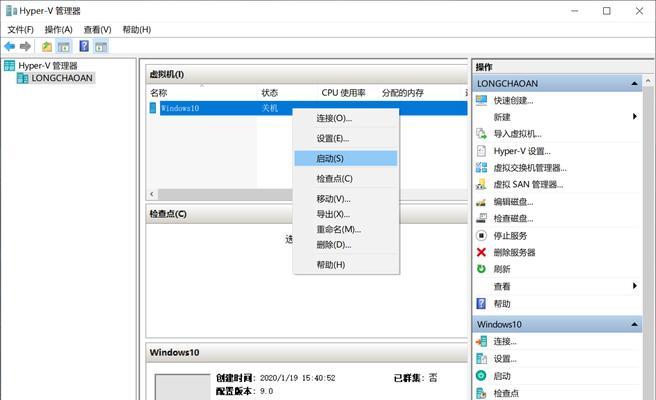Click the Up one level folder icon
The image size is (656, 400).
coord(47,46)
